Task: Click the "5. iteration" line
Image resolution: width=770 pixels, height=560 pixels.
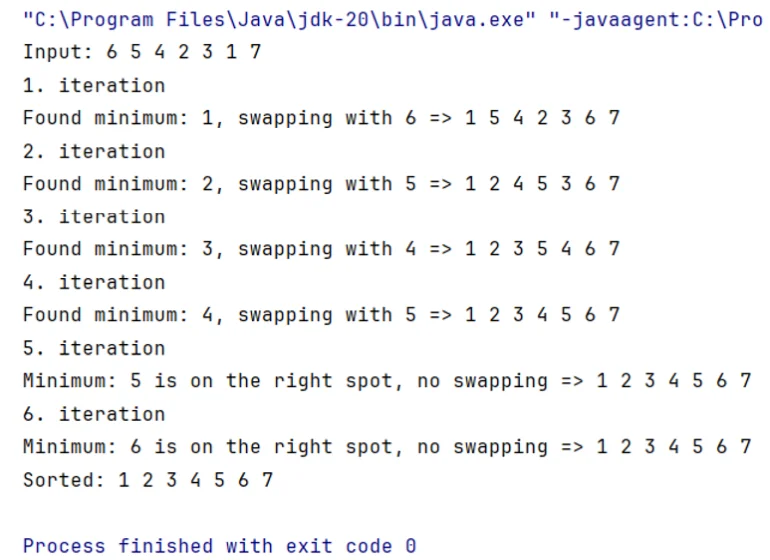Action: pos(94,348)
